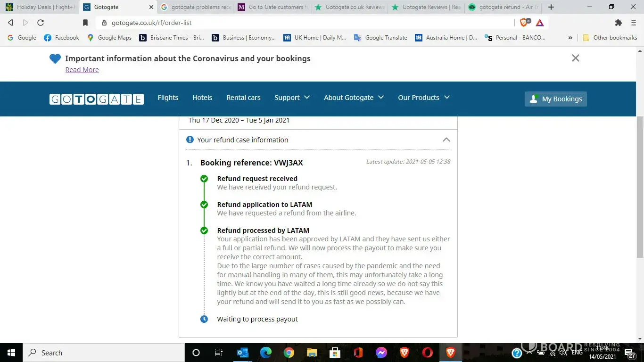Expand the Our Products dropdown

click(x=424, y=98)
